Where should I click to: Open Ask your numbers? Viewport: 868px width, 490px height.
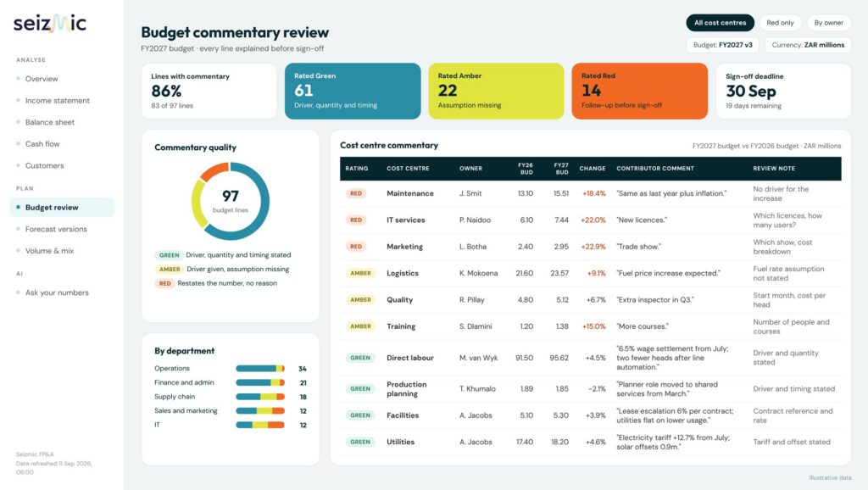[57, 292]
